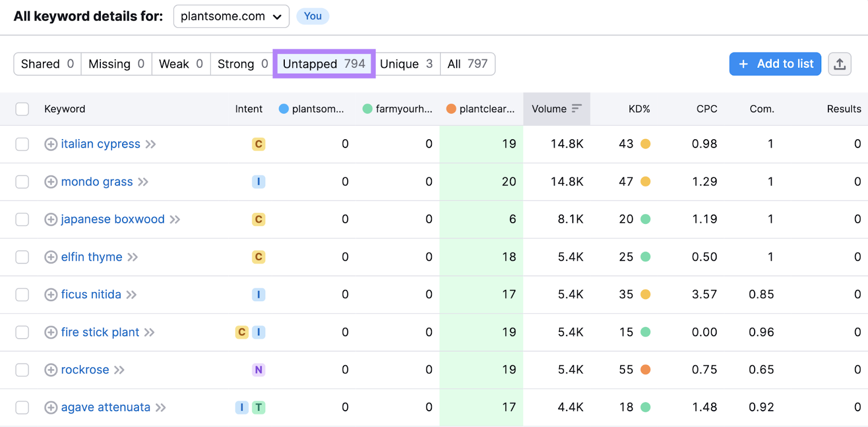Switch to the Weak tab
Screen dimensions: 868x427
pos(181,64)
